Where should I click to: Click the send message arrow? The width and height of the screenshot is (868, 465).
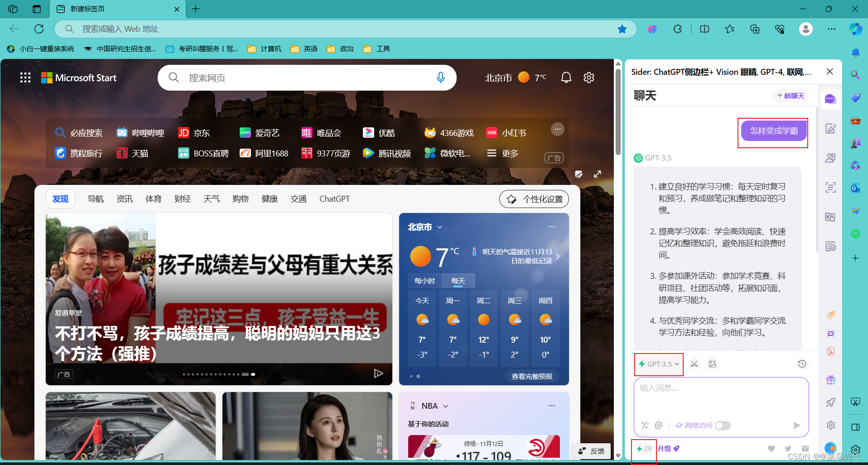796,425
